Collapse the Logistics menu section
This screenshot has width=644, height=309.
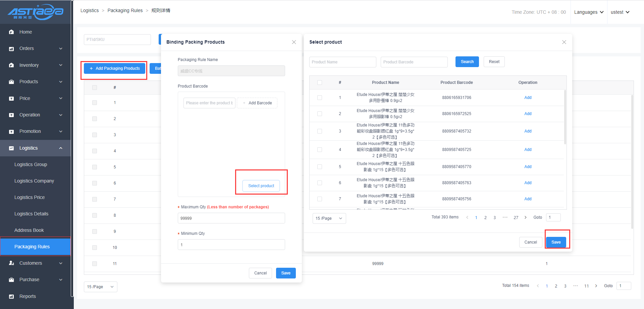pos(61,148)
